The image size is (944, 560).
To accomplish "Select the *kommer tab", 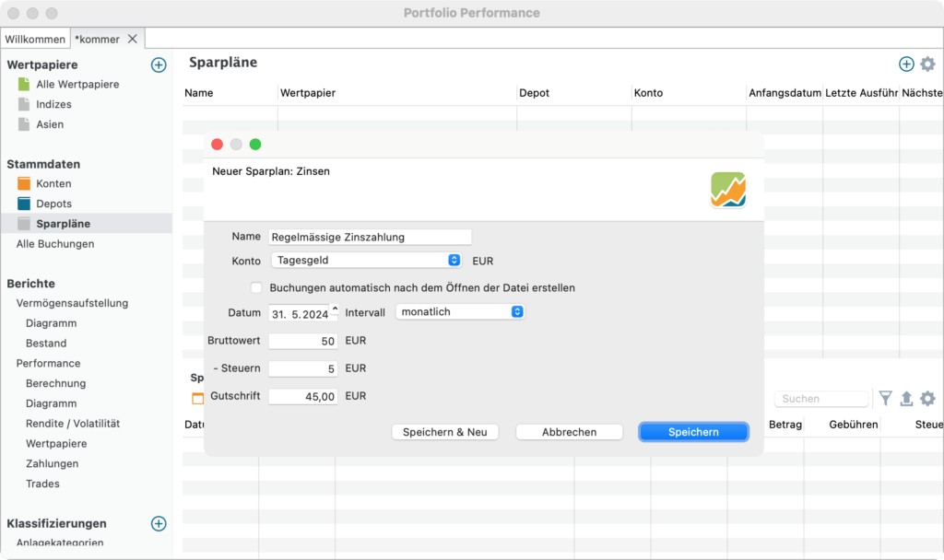I will point(97,39).
